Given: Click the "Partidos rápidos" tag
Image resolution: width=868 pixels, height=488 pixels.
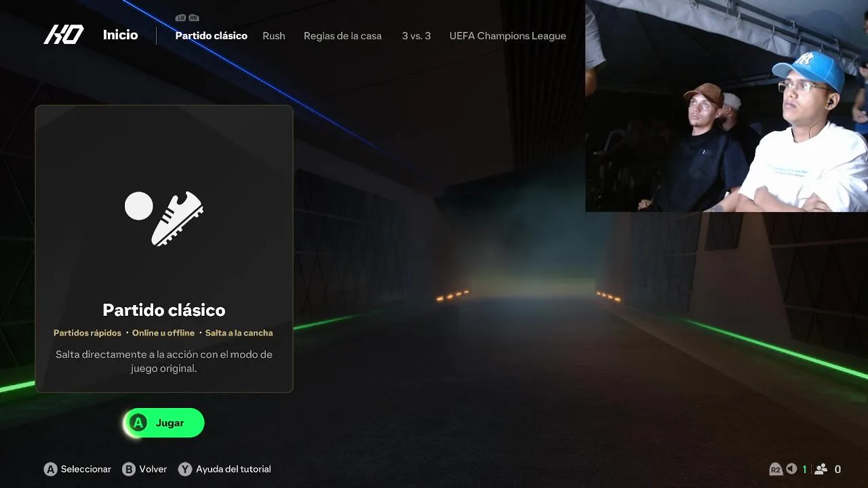Looking at the screenshot, I should point(87,333).
